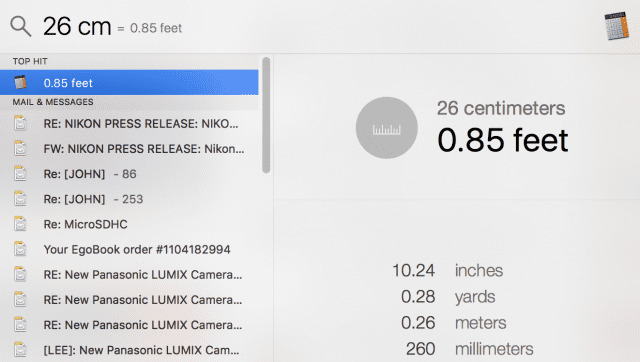Click the large 0.85 feet result text
640x362 pixels.
click(502, 140)
